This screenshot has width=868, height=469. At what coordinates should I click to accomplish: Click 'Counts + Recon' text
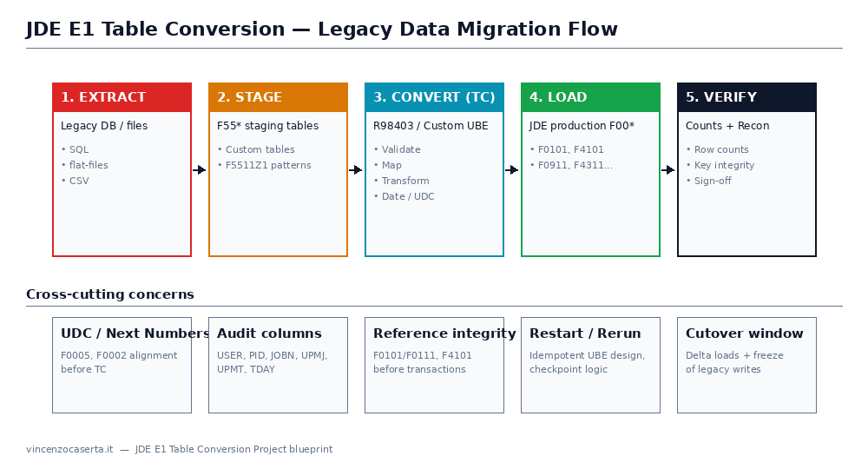click(x=727, y=126)
